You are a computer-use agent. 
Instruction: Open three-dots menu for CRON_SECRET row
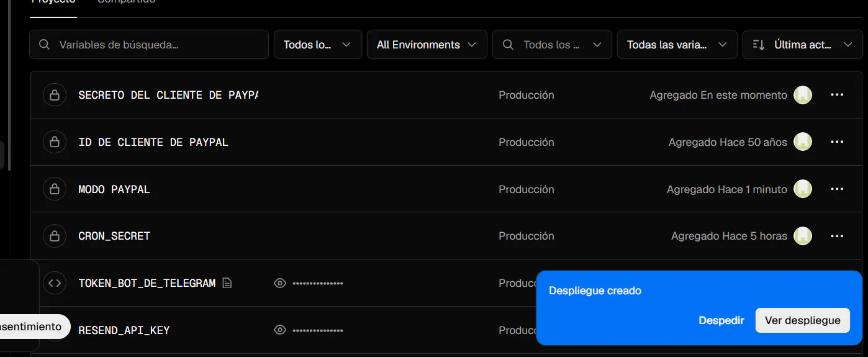pyautogui.click(x=837, y=236)
